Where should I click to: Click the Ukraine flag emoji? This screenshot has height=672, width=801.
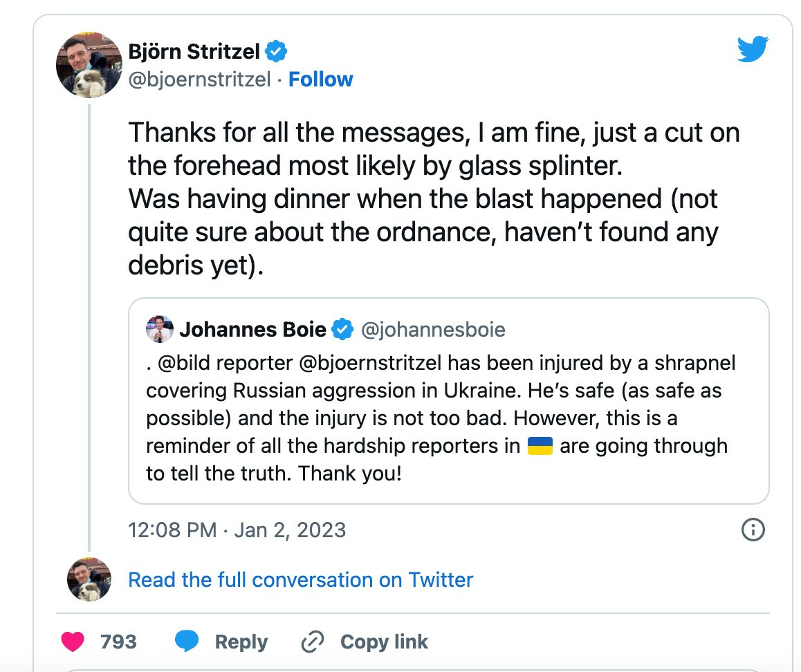(x=540, y=446)
